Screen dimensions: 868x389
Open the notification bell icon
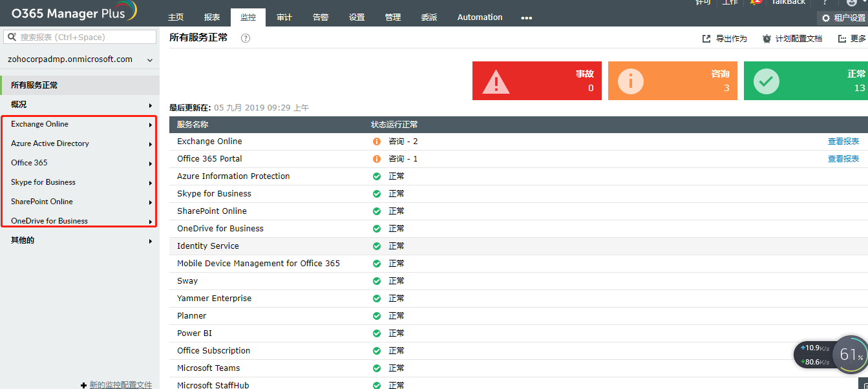pos(756,2)
